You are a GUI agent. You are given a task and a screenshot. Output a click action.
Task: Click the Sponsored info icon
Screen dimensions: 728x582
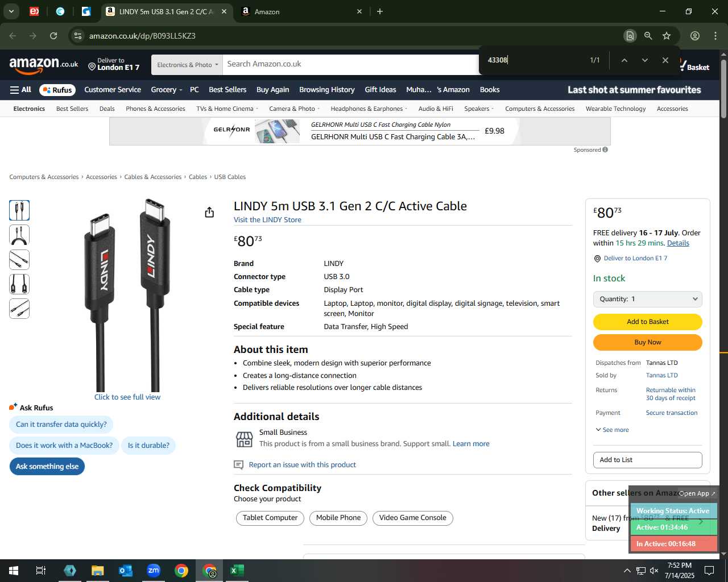[x=605, y=149]
